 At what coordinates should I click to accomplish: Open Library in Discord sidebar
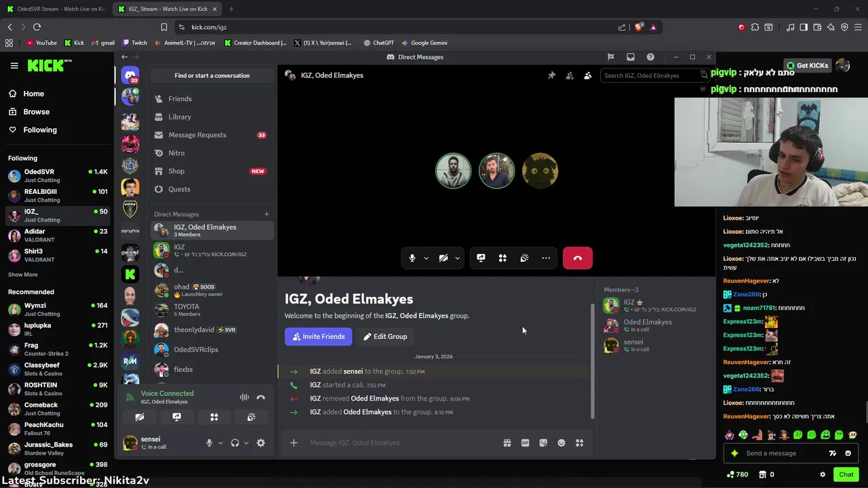pos(212,117)
